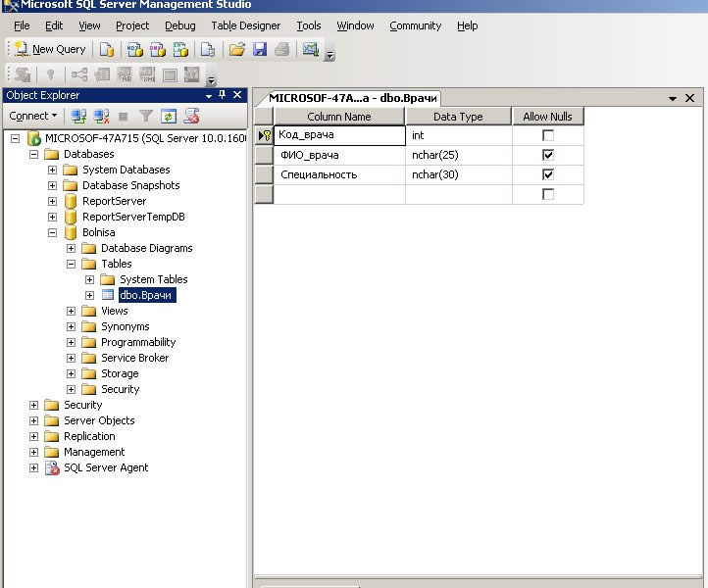
Task: Click the Manage Spatial Indexes icon
Action: point(192,74)
